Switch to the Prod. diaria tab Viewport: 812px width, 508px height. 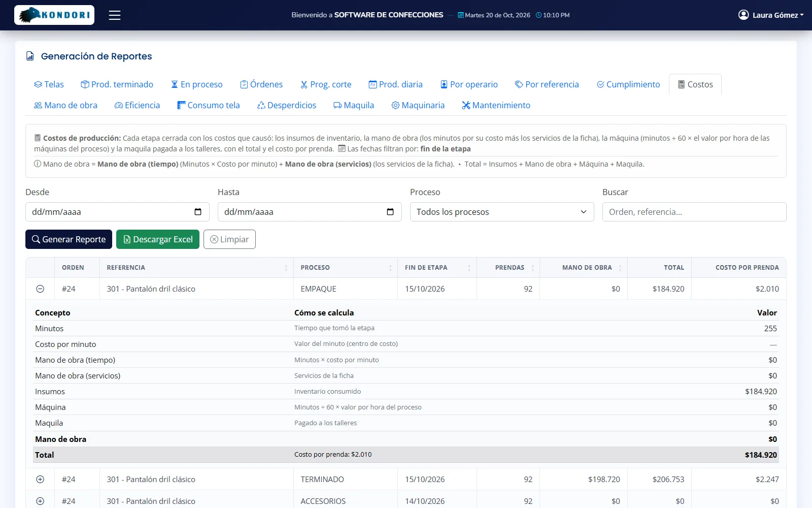coord(395,84)
